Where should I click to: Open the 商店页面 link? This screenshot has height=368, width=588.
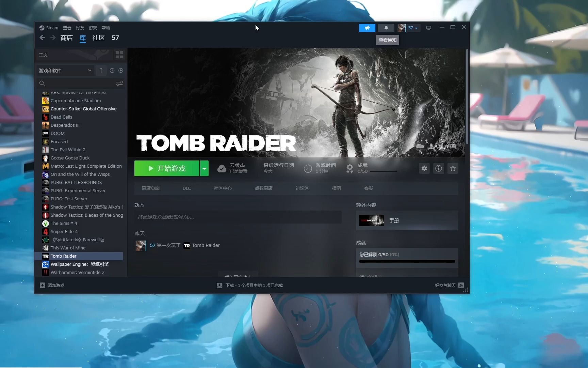click(x=150, y=188)
